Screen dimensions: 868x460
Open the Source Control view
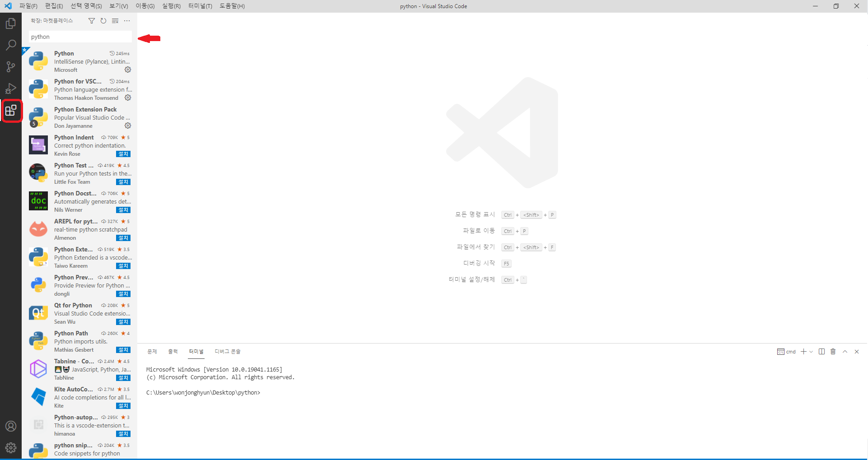pyautogui.click(x=11, y=67)
